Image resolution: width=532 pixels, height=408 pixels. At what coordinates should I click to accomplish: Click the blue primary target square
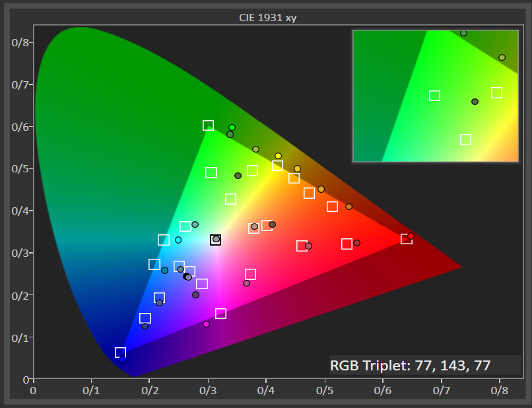click(x=120, y=353)
